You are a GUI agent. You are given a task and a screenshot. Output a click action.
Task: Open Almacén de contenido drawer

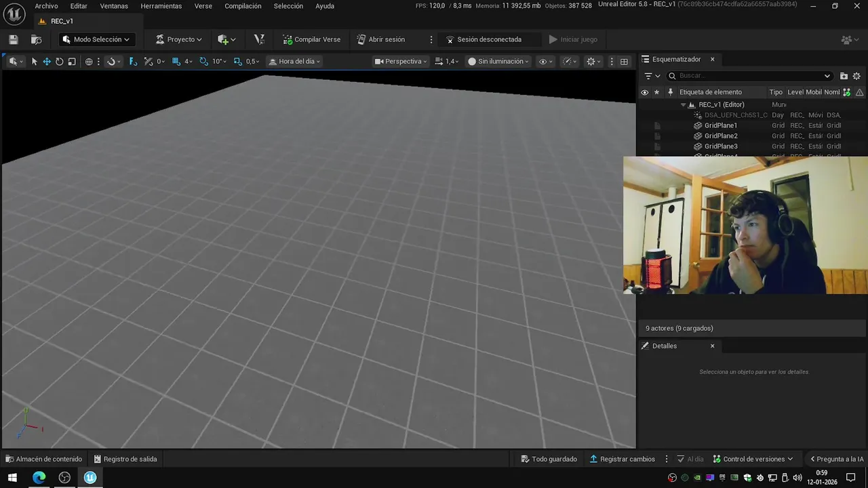click(x=43, y=459)
